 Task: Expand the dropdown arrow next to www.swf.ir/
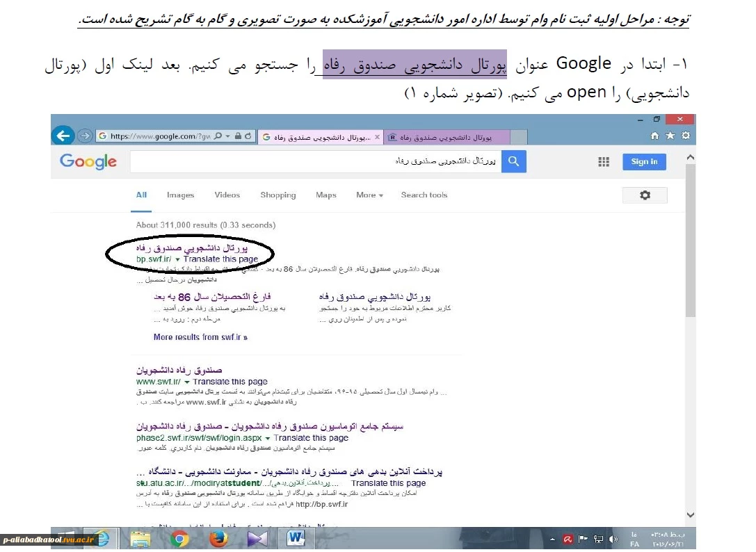pyautogui.click(x=187, y=382)
